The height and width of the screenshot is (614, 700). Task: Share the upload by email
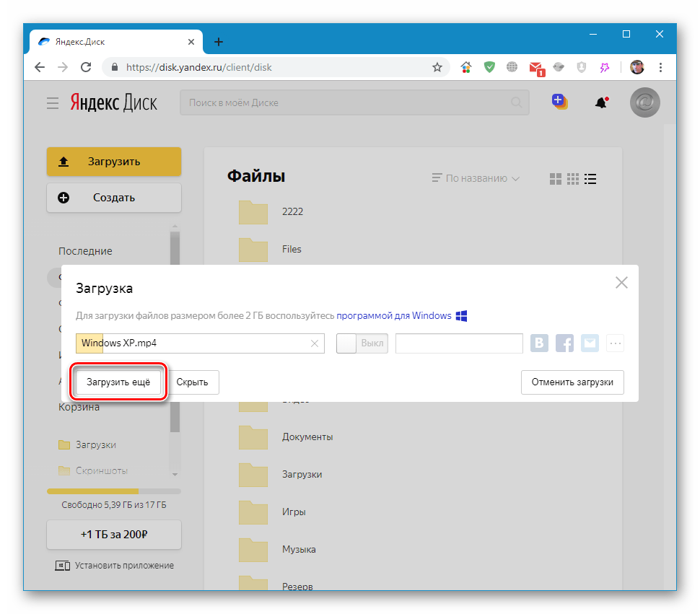click(590, 343)
